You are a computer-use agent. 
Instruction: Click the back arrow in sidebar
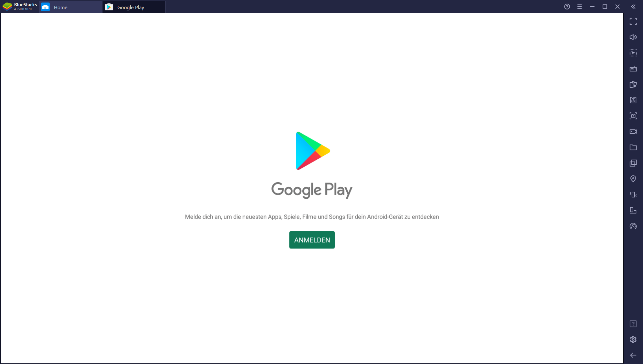(x=633, y=355)
